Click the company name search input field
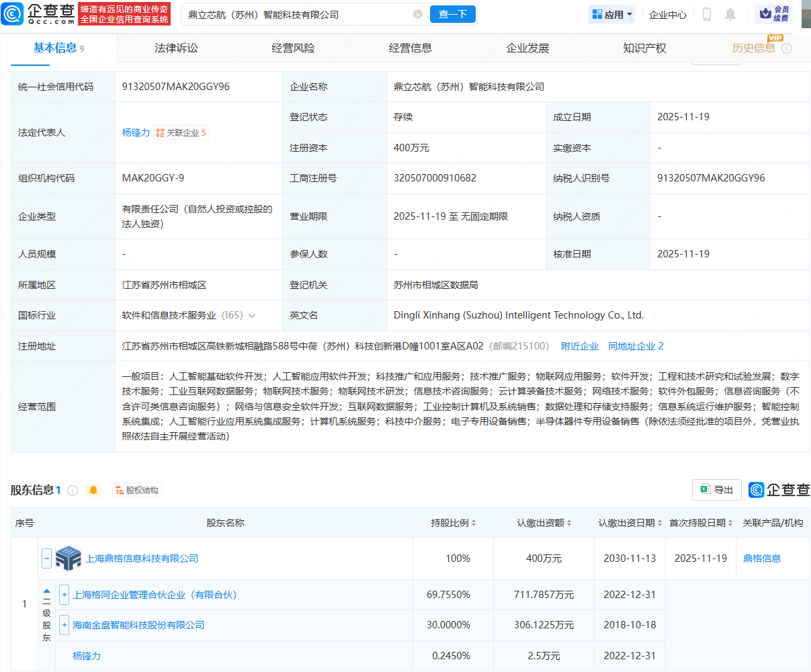Viewport: 811px width, 672px height. pyautogui.click(x=296, y=14)
